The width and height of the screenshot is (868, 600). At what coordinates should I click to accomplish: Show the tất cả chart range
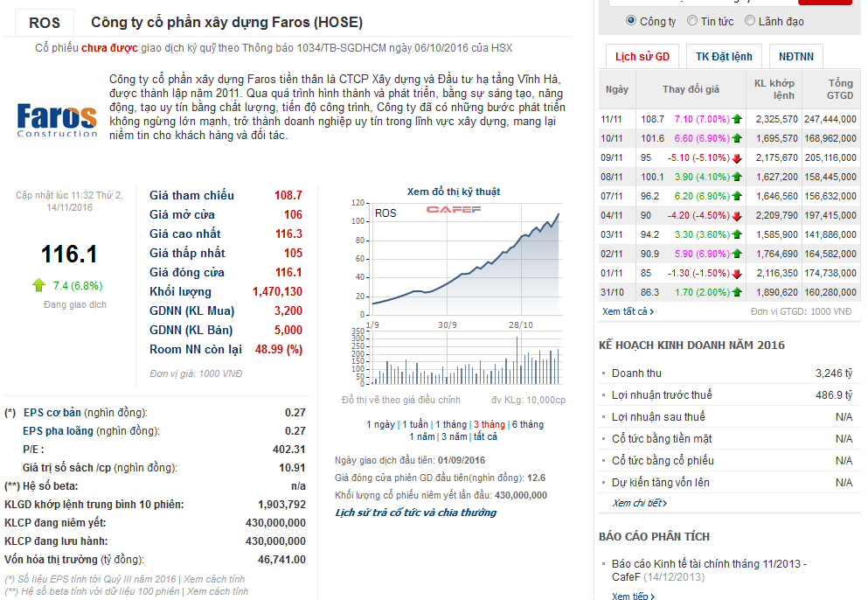pyautogui.click(x=485, y=436)
